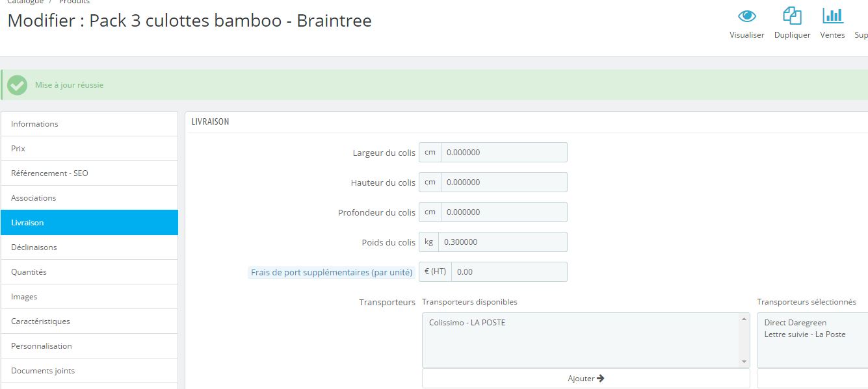Viewport: 868px width, 389px height.
Task: Click the Dupliquer copy icon
Action: click(792, 16)
